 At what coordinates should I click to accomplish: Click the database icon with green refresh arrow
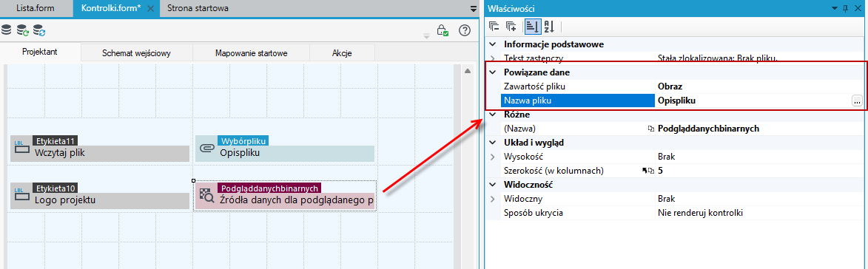tap(23, 30)
